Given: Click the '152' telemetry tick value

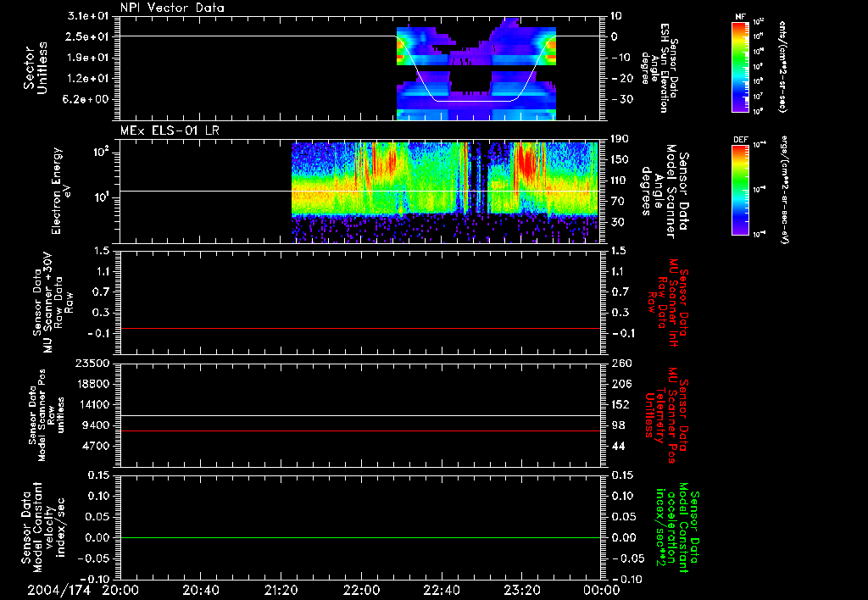Looking at the screenshot, I should pos(620,404).
